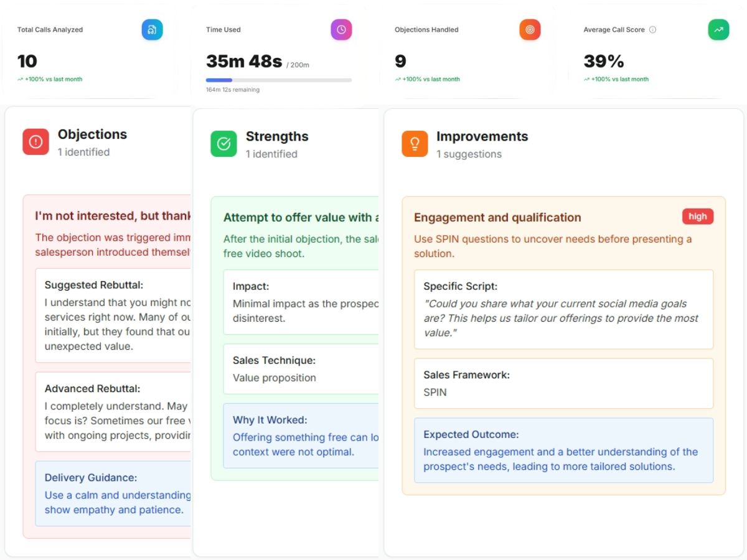
Task: Click the SPIN Sales Framework section
Action: (x=563, y=384)
